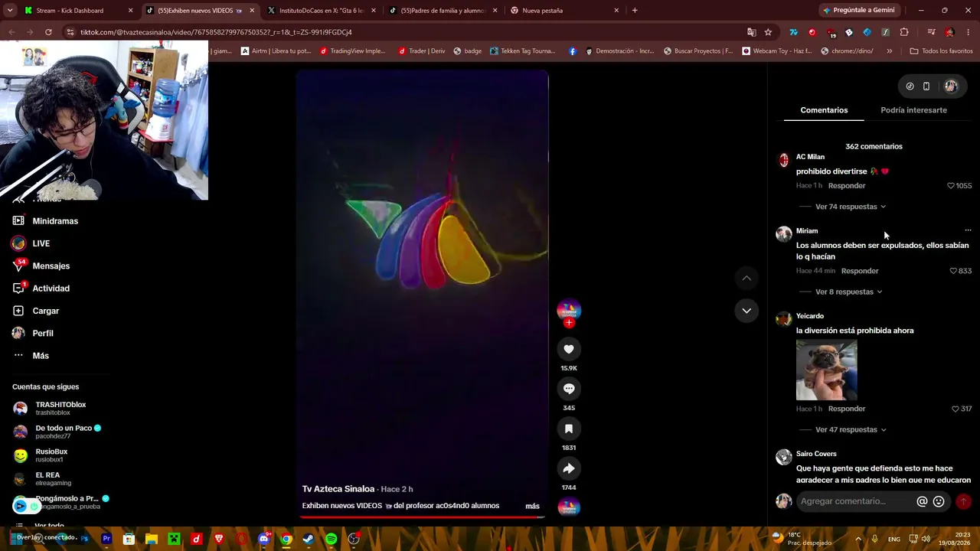Go to the next video
Viewport: 980px width, 551px height.
click(x=746, y=310)
